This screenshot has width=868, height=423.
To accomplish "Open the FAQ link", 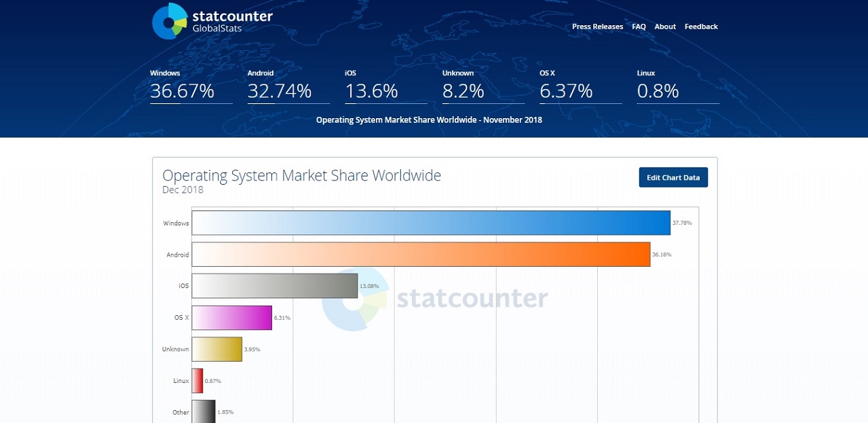I will pyautogui.click(x=639, y=26).
